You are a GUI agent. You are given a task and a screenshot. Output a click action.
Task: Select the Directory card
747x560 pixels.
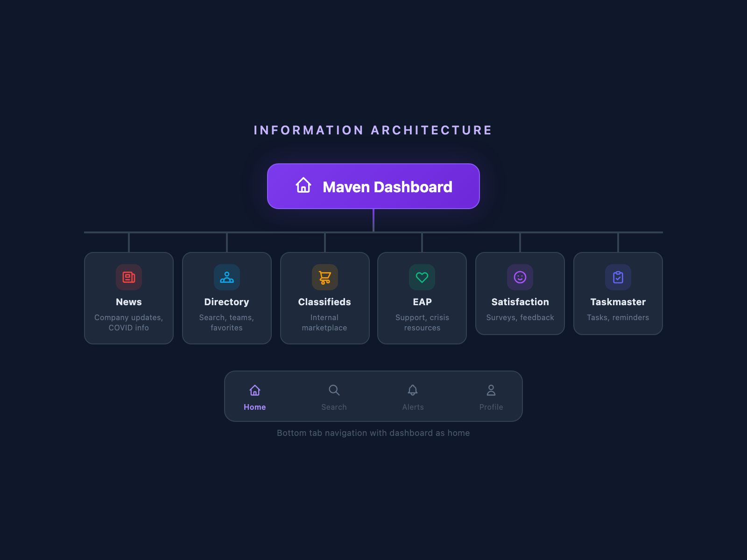pyautogui.click(x=227, y=298)
